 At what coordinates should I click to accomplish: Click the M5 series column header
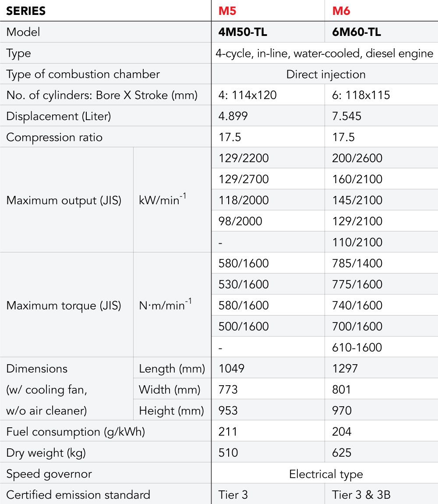tap(227, 11)
